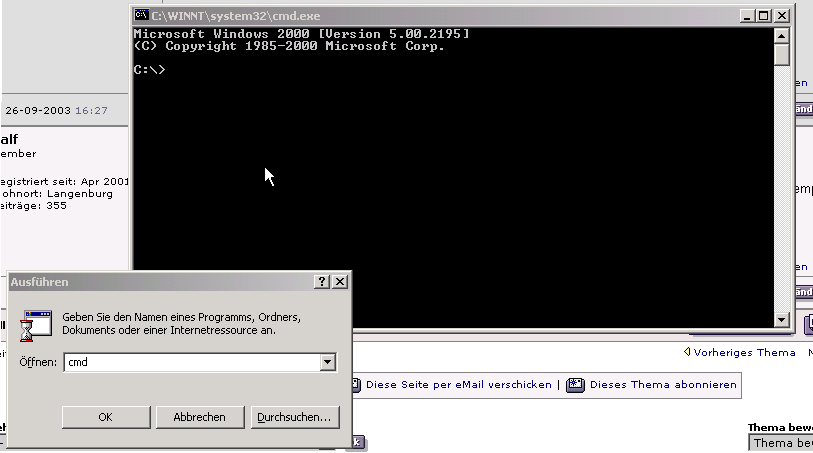Viewport: 813px width, 453px height.
Task: Click the arrow icon before 'Vorheriges Thema'
Action: click(687, 352)
